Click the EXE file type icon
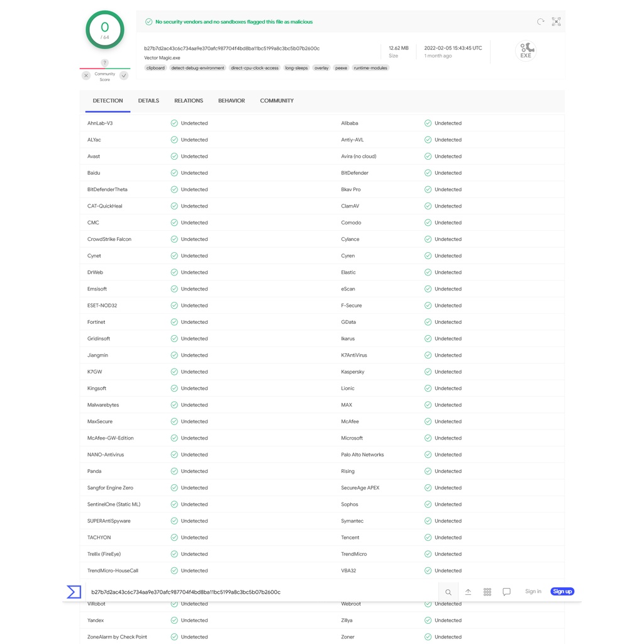Screen dimensions: 644x644 pyautogui.click(x=526, y=51)
